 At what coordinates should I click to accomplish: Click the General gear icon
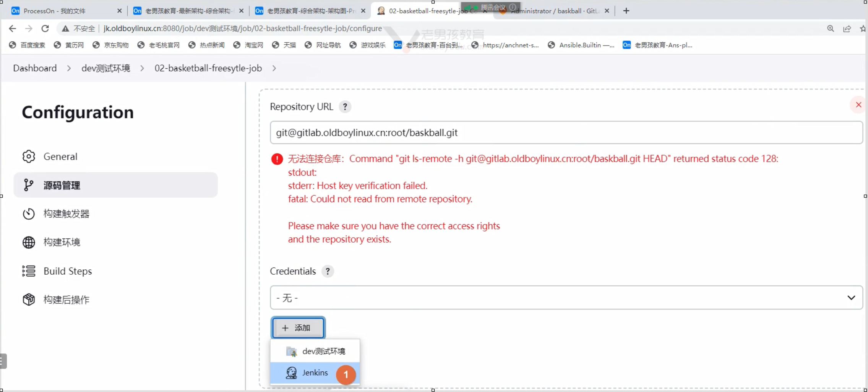coord(29,156)
